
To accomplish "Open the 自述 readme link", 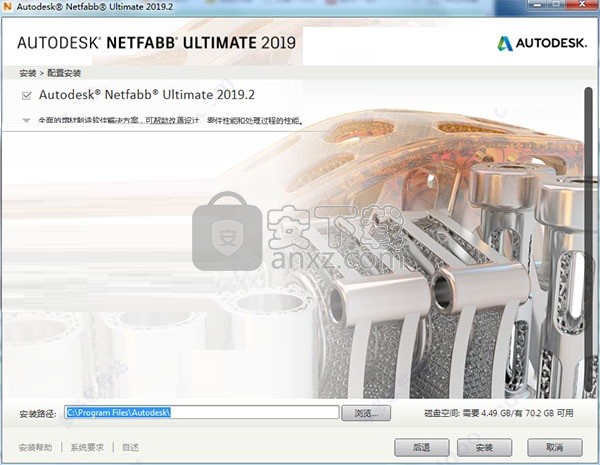I will (130, 447).
